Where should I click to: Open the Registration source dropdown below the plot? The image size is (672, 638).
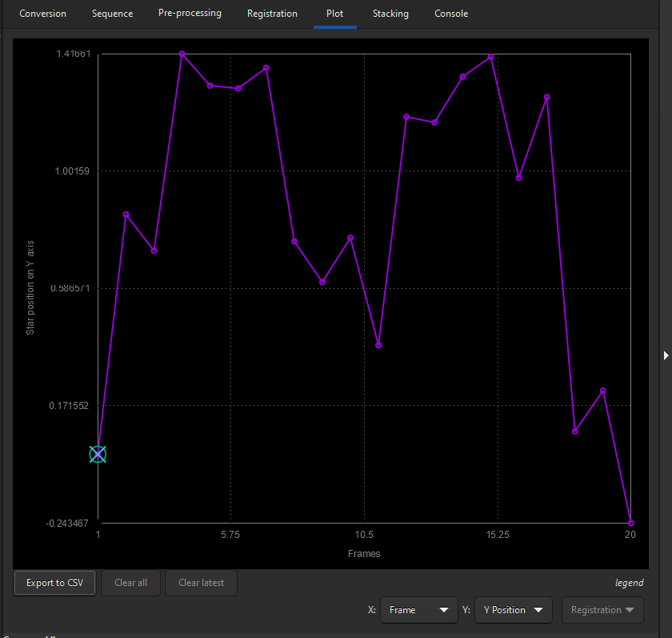pyautogui.click(x=602, y=610)
